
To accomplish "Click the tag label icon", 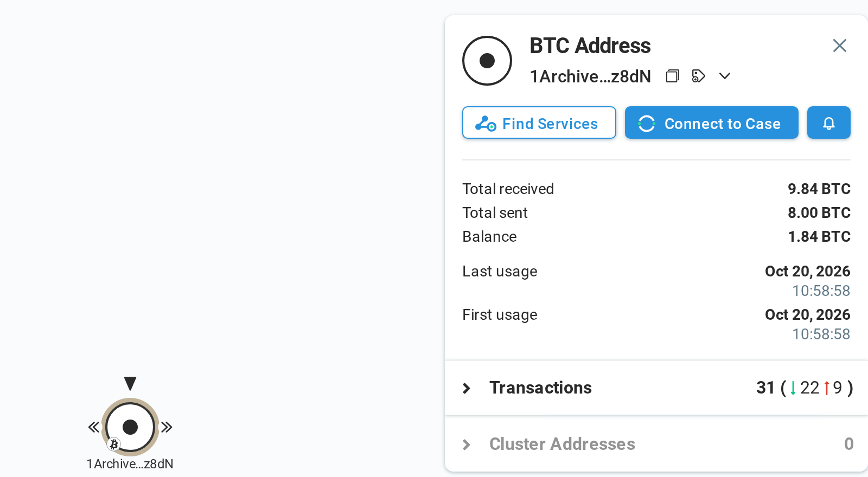I will click(699, 76).
